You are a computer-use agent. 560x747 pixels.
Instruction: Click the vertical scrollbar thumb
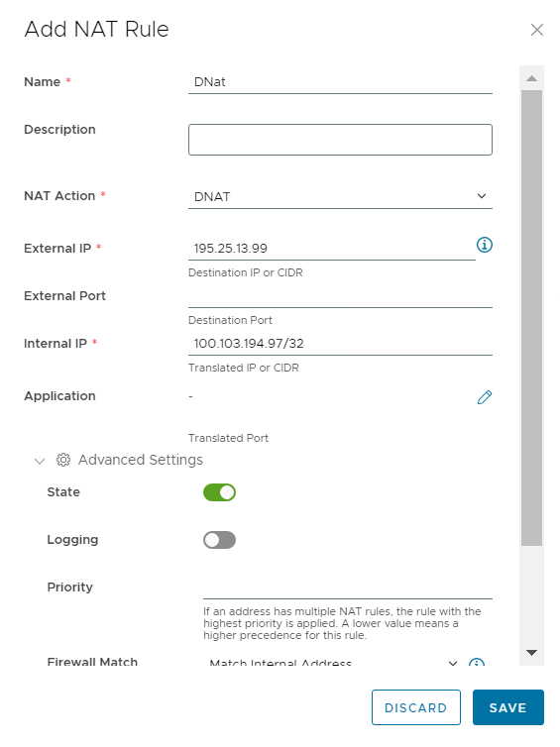coord(531,318)
